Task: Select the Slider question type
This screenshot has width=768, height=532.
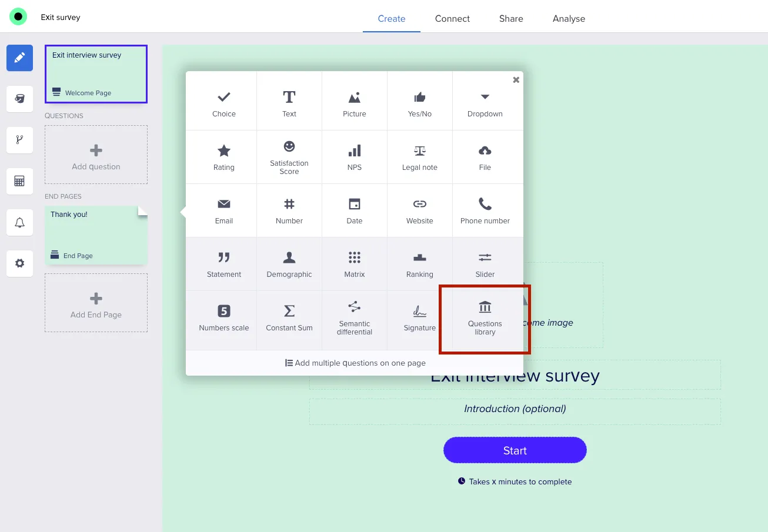Action: click(485, 264)
